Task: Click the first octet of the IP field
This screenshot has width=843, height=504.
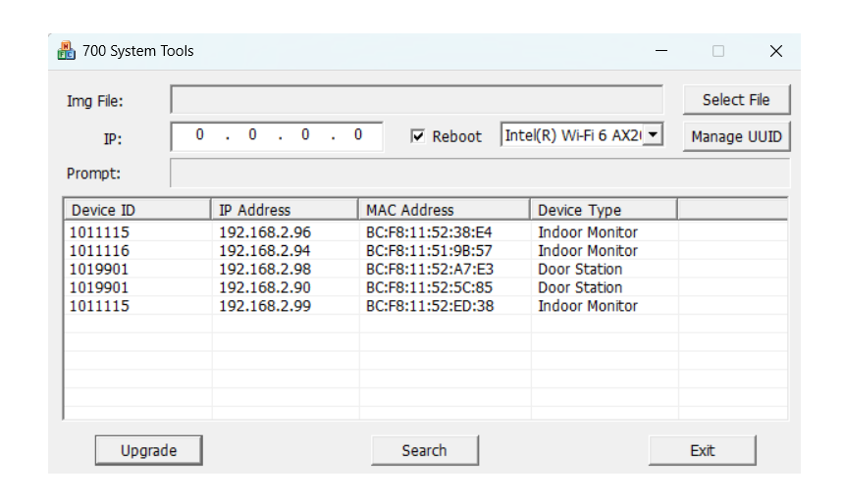Action: point(199,135)
